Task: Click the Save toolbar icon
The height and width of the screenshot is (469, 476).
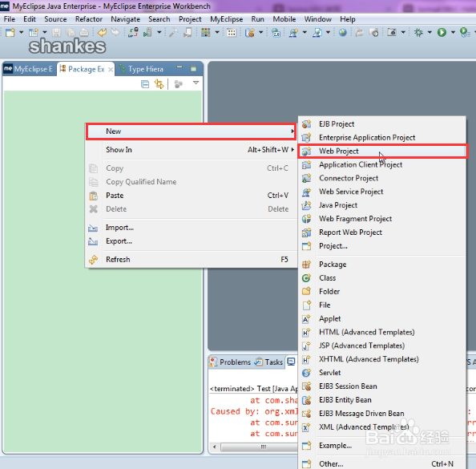Action: point(56,32)
